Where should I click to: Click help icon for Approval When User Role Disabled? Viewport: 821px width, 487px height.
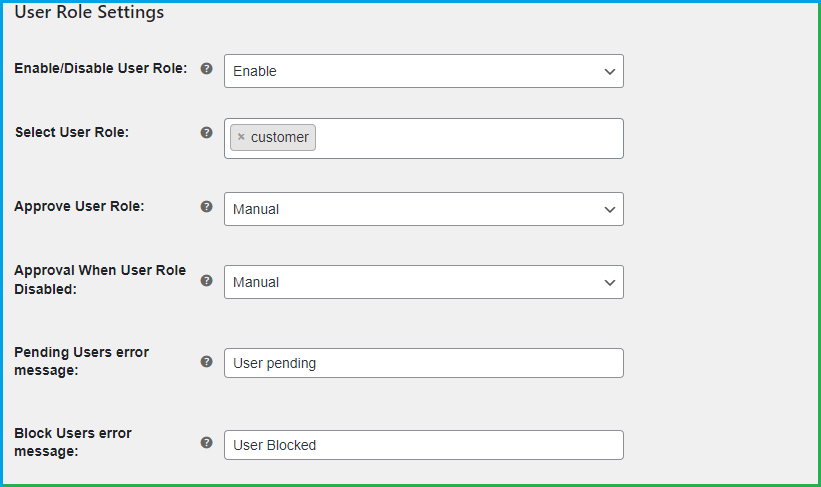click(x=207, y=280)
